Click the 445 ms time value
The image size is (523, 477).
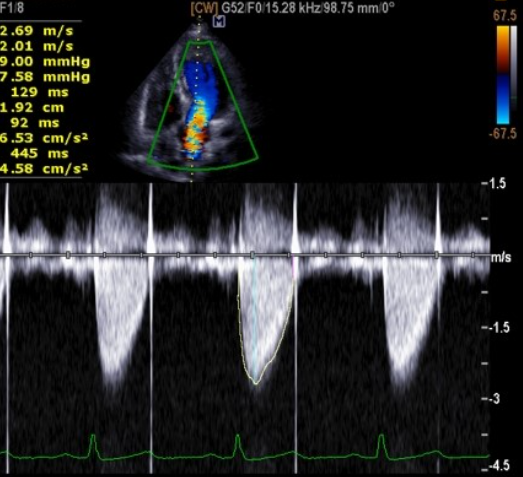[40, 153]
